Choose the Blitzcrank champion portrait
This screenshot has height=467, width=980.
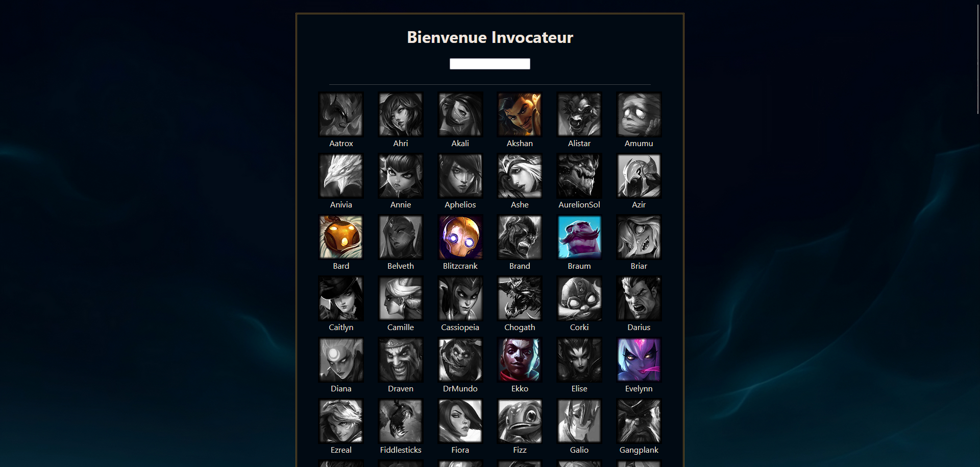(460, 237)
